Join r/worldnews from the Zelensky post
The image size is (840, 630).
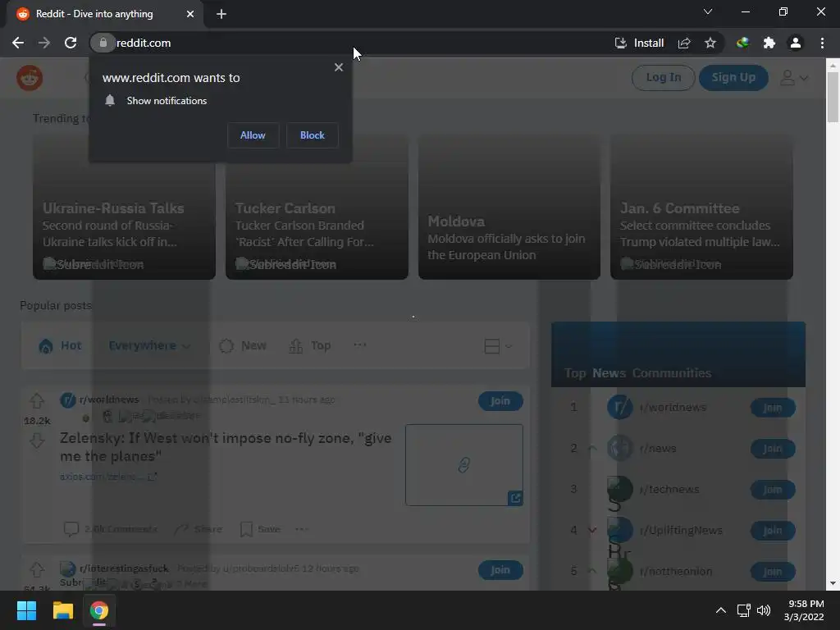click(500, 401)
